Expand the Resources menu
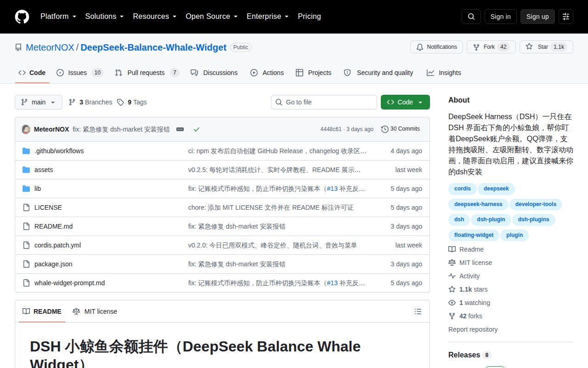The height and width of the screenshot is (368, 588). pyautogui.click(x=155, y=16)
